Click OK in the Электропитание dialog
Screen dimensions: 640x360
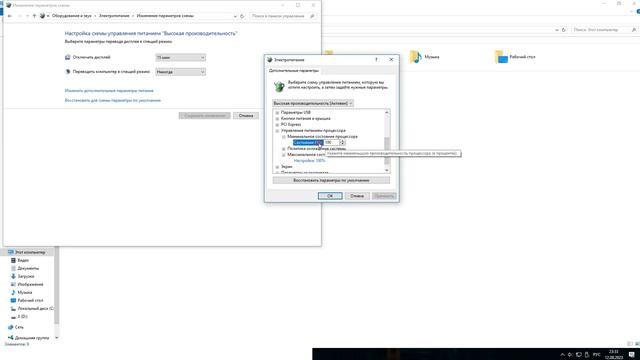[330, 196]
